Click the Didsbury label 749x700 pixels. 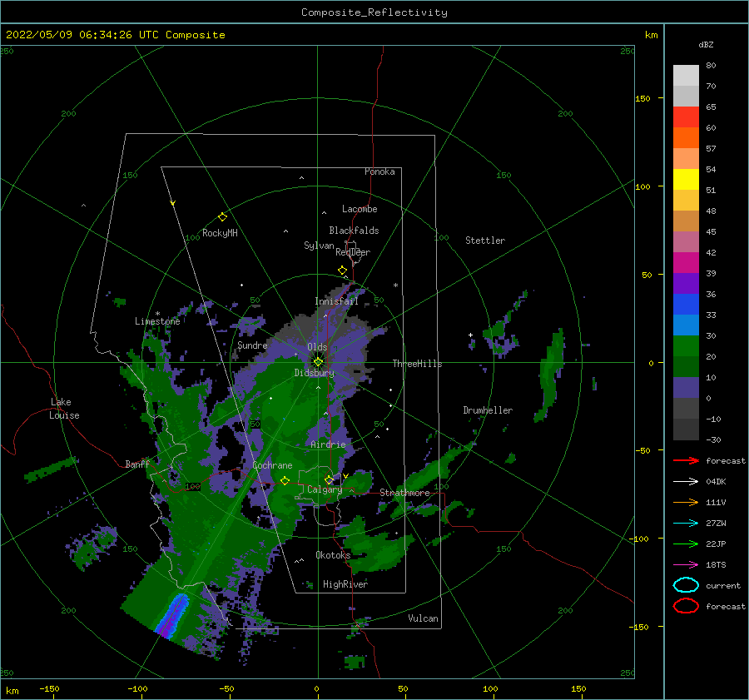point(315,373)
